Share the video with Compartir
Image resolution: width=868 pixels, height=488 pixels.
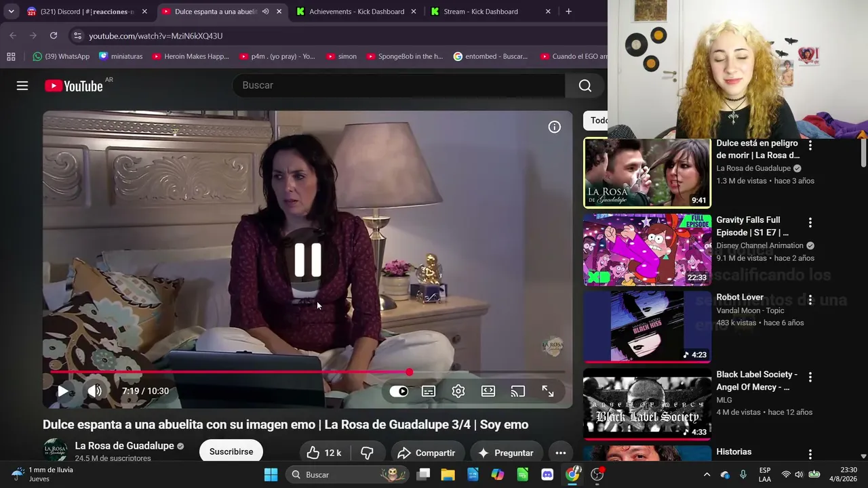click(x=427, y=453)
